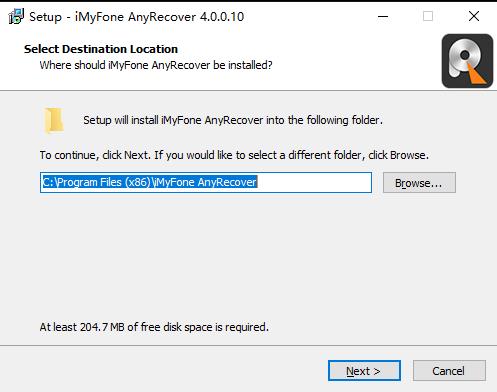Click the AnyRecover disc logo in header

[467, 61]
